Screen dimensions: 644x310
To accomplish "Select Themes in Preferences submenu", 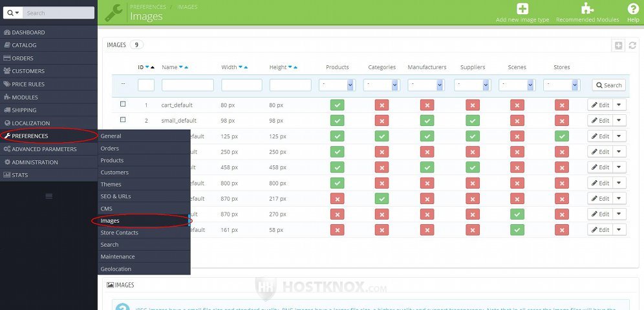I will pos(144,185).
